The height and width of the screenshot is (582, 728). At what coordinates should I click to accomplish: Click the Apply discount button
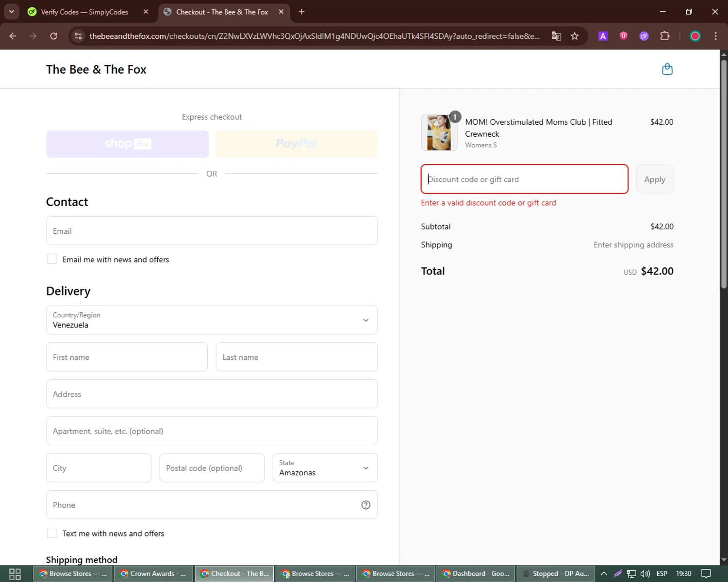click(x=655, y=179)
